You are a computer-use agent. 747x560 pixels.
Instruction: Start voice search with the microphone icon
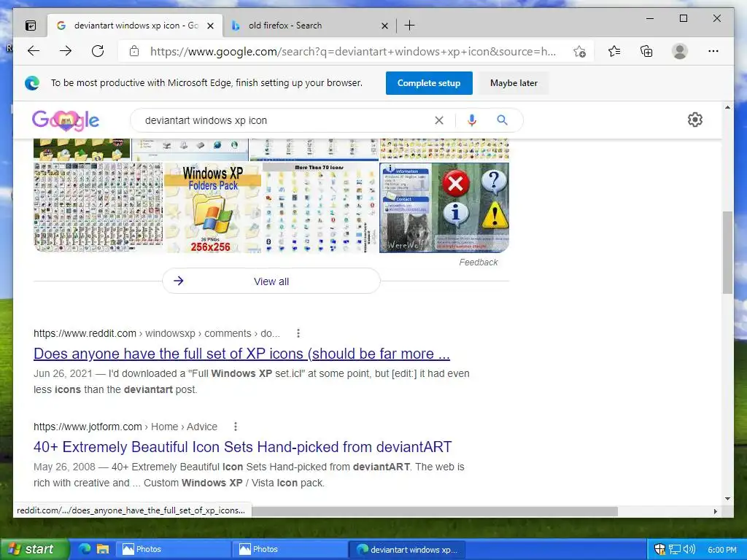(472, 120)
